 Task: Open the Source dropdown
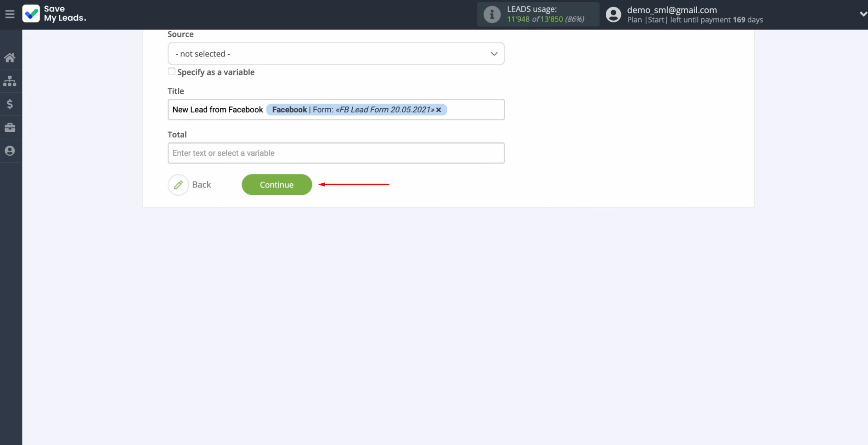[336, 54]
